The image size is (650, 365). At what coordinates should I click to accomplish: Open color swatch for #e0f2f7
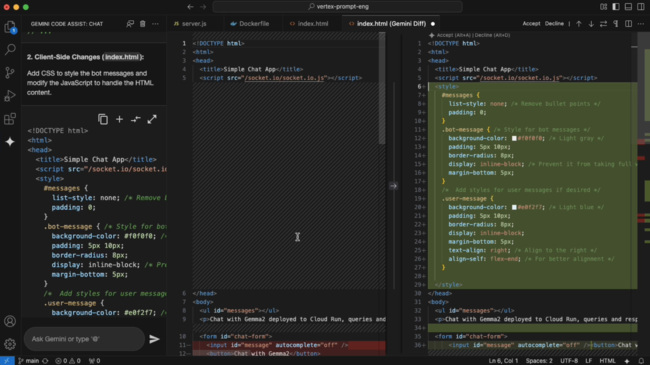(514, 207)
